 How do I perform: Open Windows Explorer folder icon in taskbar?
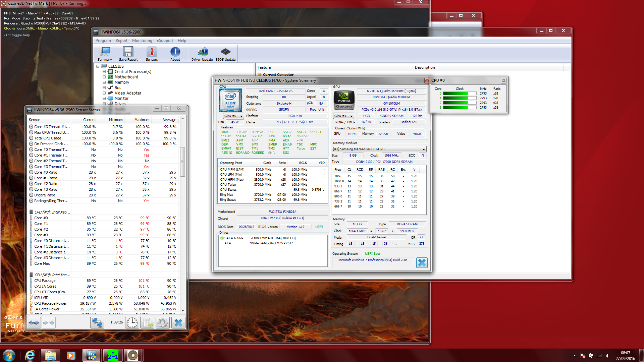(50, 355)
